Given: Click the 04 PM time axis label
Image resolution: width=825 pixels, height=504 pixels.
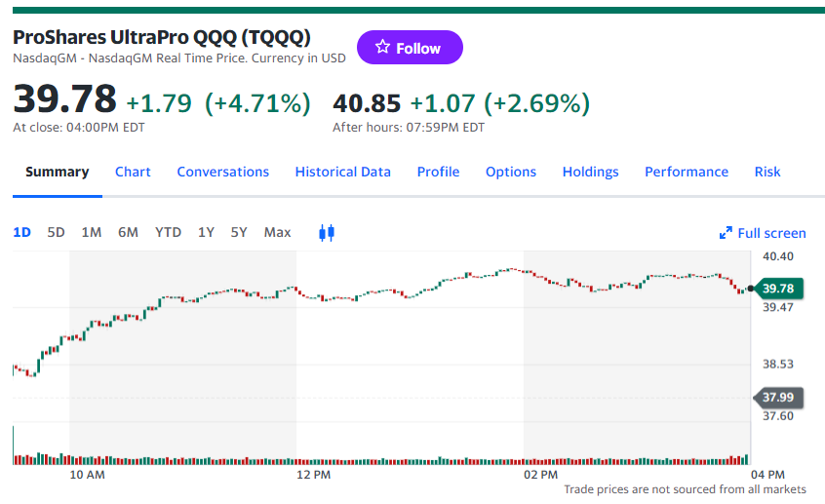Looking at the screenshot, I should [x=767, y=475].
